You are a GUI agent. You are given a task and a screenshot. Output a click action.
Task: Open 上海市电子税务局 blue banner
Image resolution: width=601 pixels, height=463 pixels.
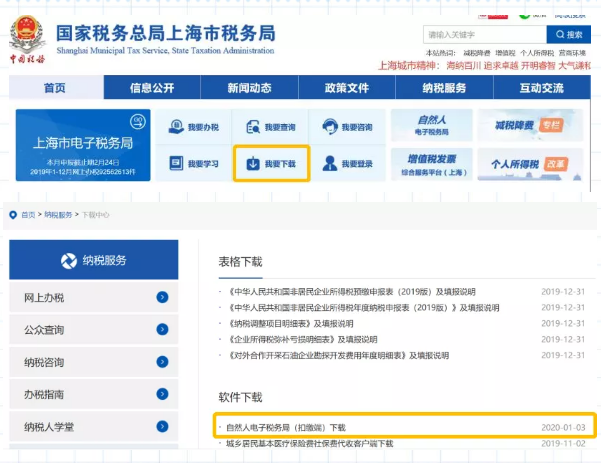click(83, 145)
